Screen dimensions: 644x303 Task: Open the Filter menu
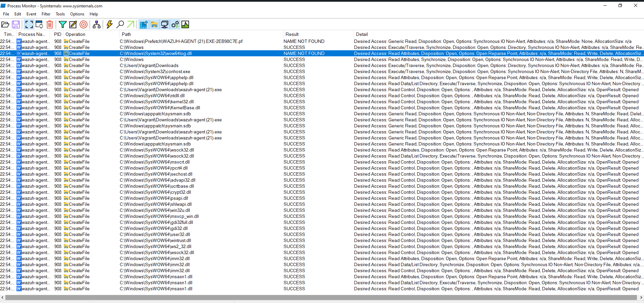[x=46, y=14]
